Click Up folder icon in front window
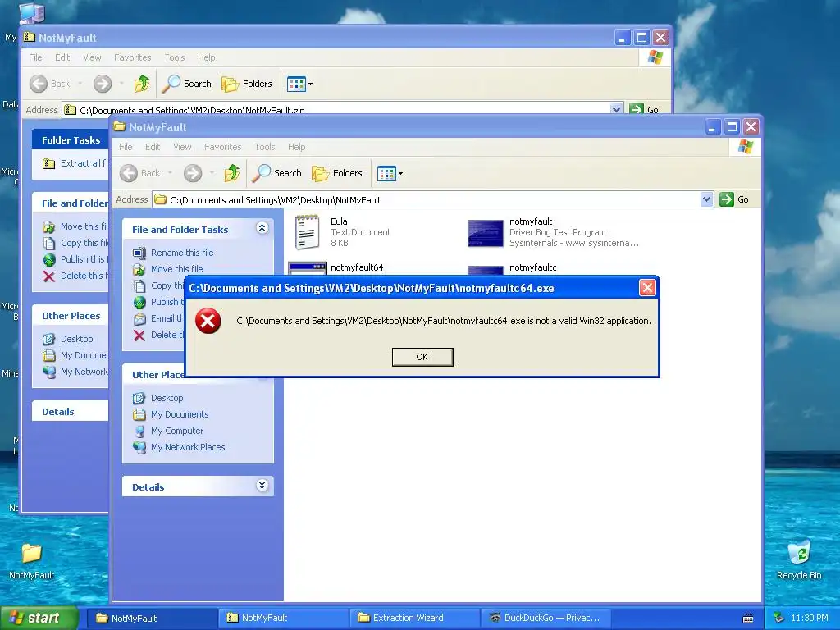The image size is (840, 630). (x=231, y=173)
